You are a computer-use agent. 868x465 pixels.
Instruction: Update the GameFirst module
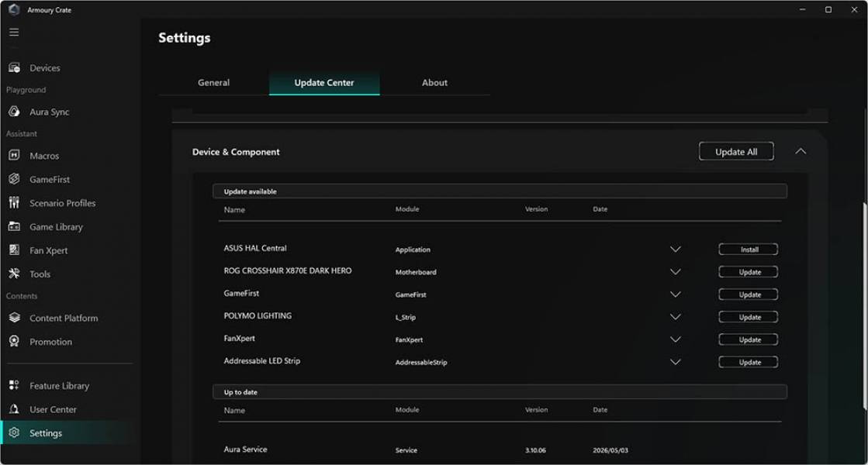click(749, 294)
